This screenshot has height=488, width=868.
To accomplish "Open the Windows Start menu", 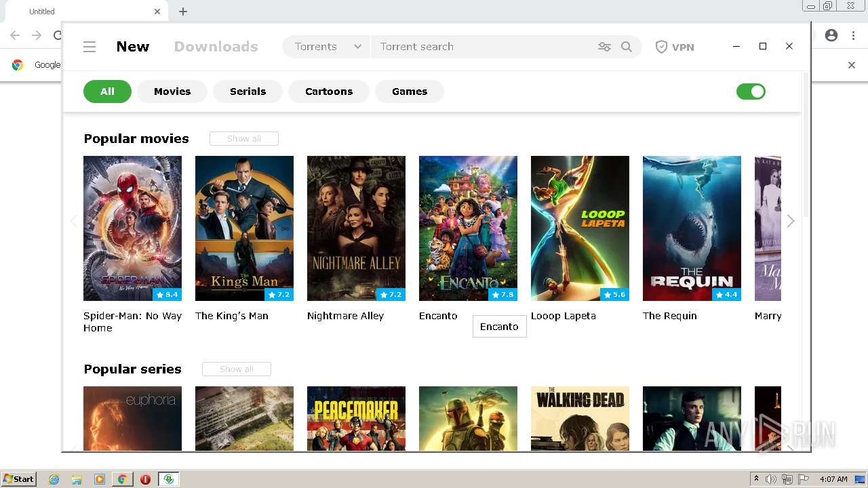I will point(19,479).
